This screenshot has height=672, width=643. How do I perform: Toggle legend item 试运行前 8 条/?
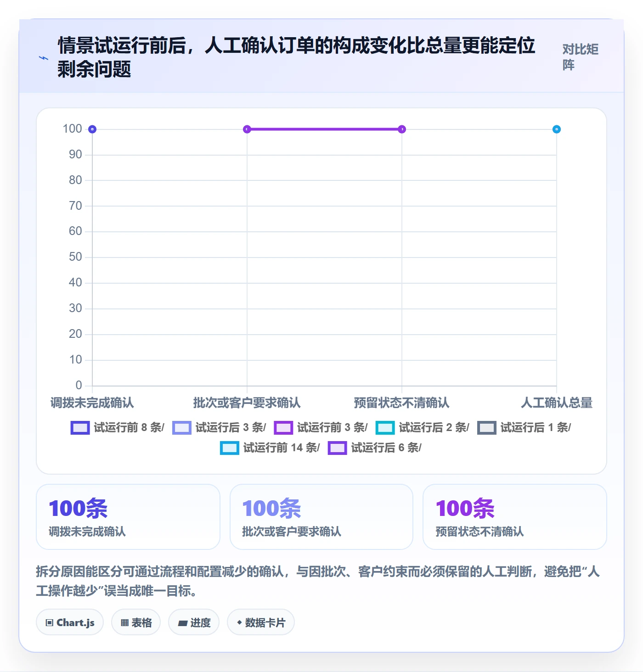pyautogui.click(x=117, y=427)
